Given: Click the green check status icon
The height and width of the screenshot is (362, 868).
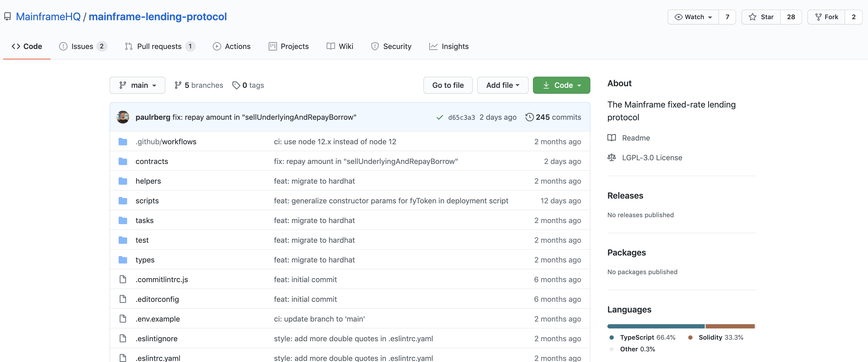Looking at the screenshot, I should (439, 117).
